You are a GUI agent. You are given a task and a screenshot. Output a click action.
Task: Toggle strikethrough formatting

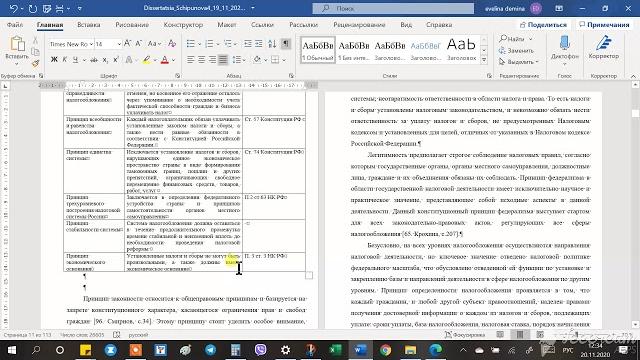(94, 60)
